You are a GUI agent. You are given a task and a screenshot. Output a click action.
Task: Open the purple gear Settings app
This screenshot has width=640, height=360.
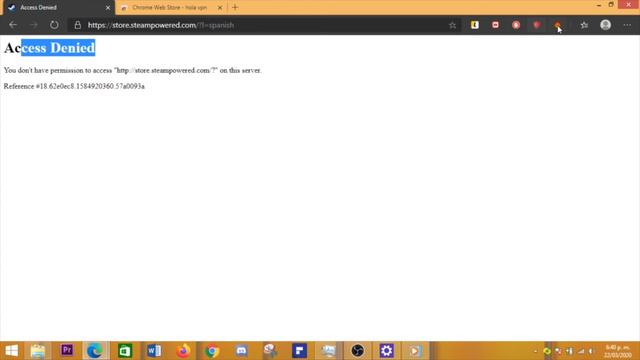(387, 351)
